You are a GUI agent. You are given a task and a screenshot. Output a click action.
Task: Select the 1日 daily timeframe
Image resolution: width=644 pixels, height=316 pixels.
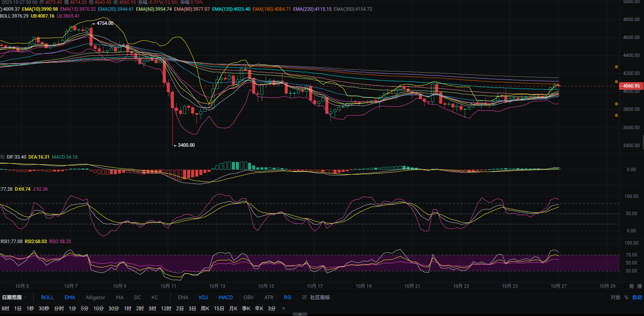point(18,308)
